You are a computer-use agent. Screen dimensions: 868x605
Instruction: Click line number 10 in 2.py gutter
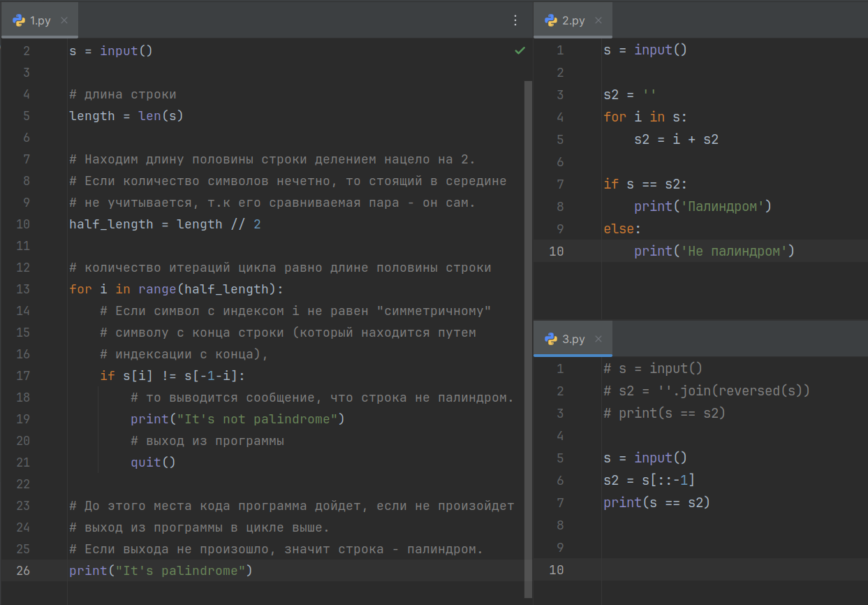pyautogui.click(x=556, y=251)
